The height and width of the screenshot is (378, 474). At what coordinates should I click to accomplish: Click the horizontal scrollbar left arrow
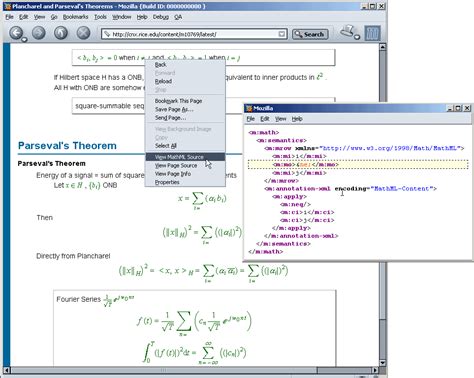point(6,370)
